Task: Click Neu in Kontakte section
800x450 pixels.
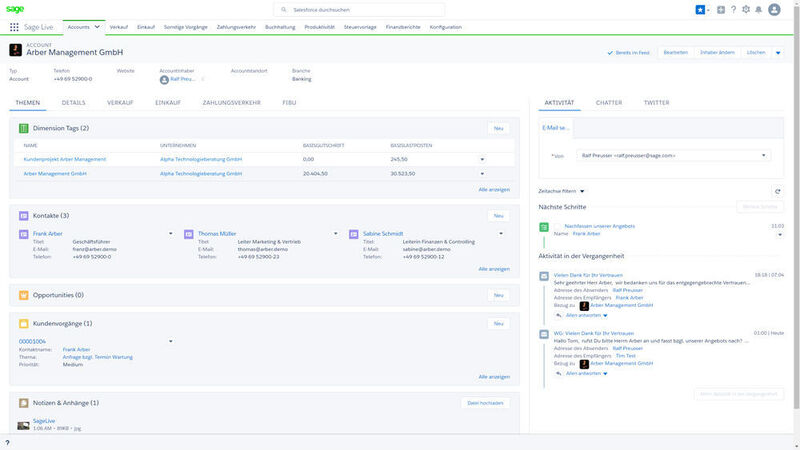Action: click(498, 216)
